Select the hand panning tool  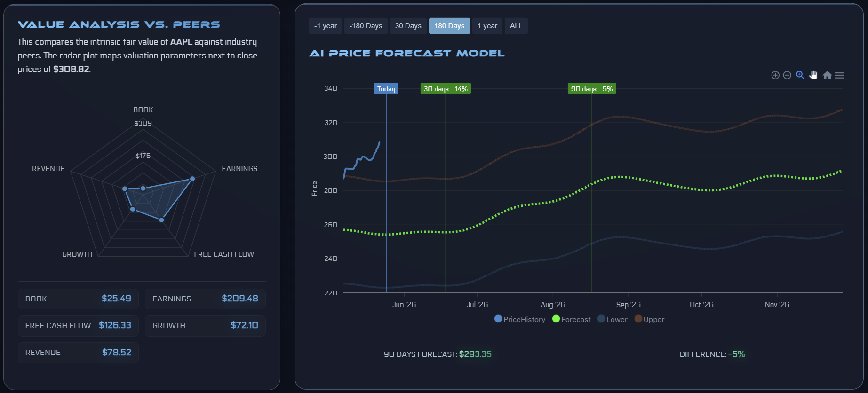[813, 75]
